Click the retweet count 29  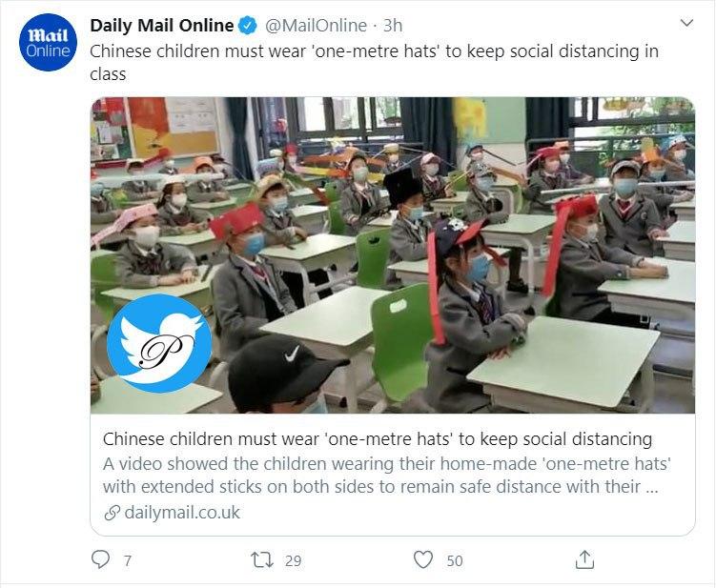click(x=293, y=560)
